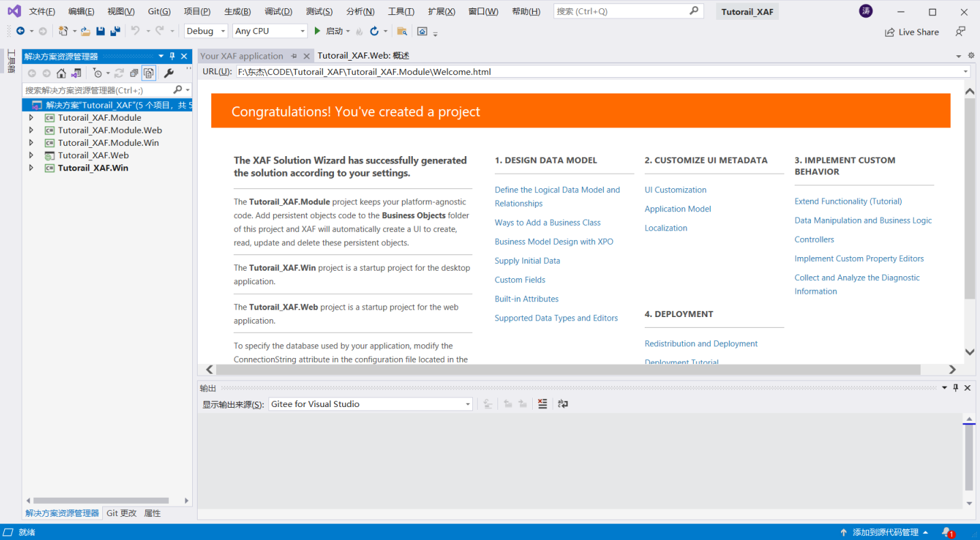Click the user account avatar
Image resolution: width=980 pixels, height=540 pixels.
(x=866, y=11)
